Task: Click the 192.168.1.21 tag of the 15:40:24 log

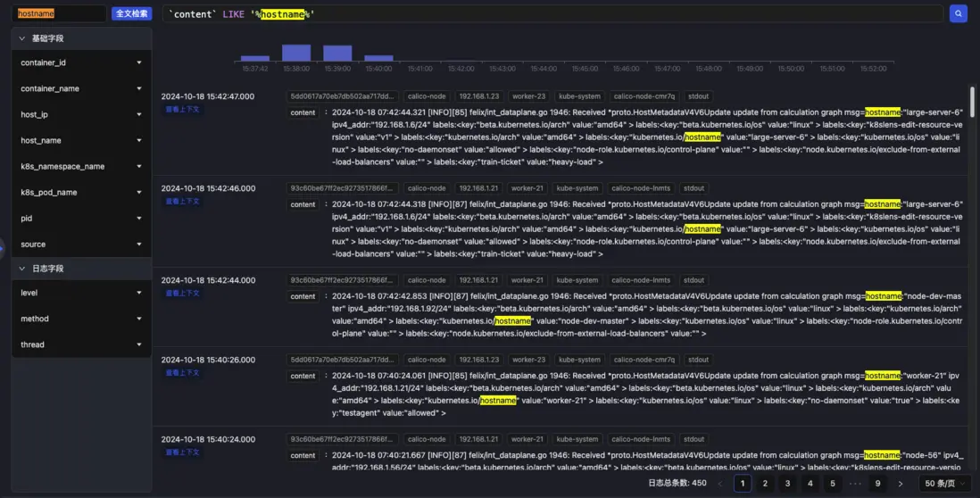Action: click(478, 439)
